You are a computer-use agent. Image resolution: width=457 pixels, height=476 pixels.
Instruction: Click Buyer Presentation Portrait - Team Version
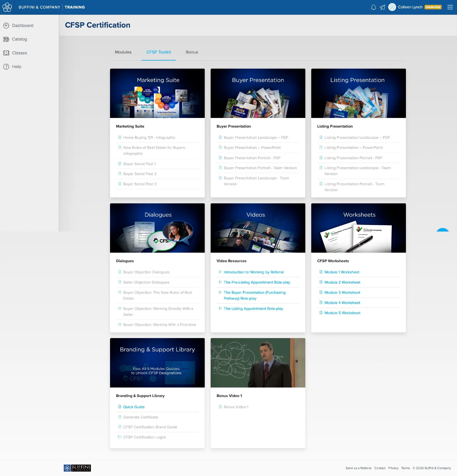pos(260,168)
